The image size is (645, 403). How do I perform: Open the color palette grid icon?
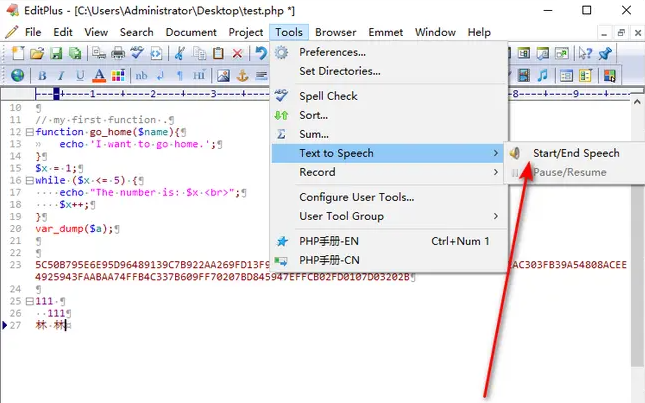[x=118, y=76]
